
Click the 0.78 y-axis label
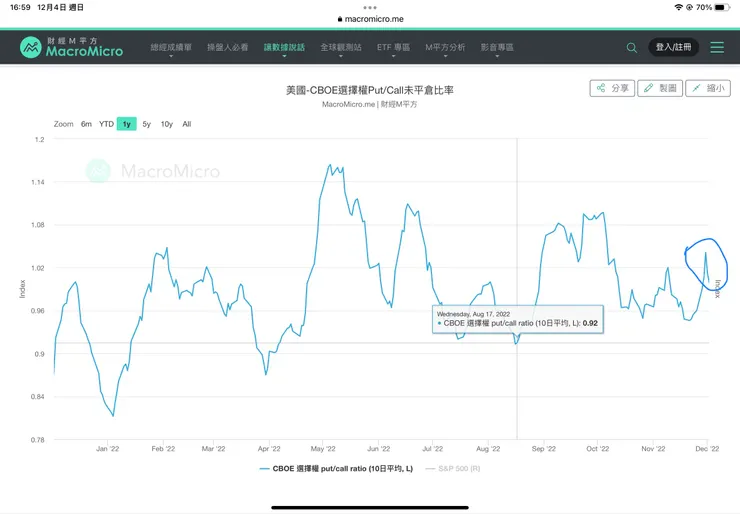[x=38, y=440]
